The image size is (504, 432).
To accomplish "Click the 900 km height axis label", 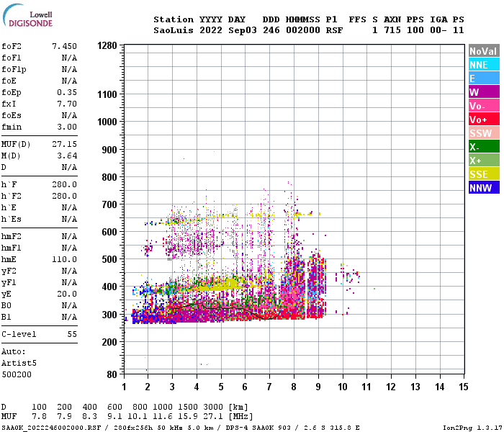I will [109, 150].
